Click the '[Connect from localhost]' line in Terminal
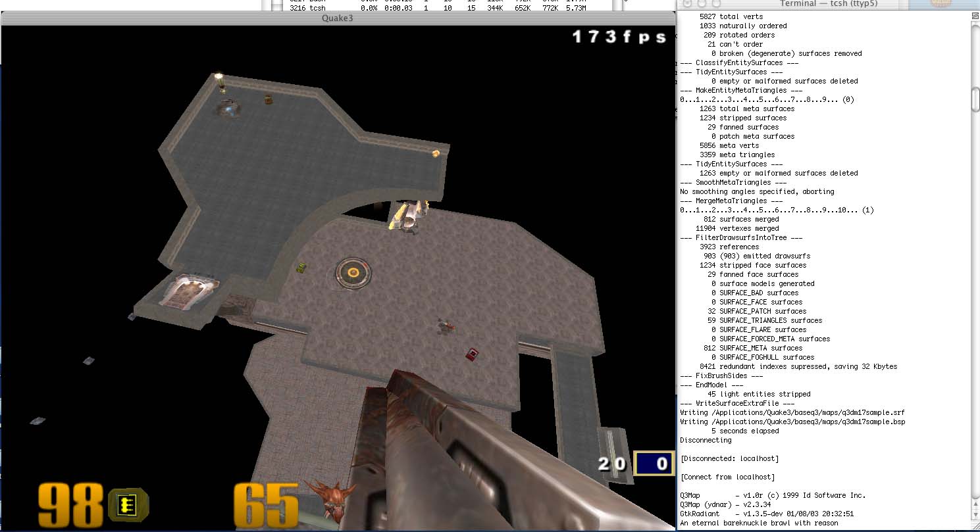The width and height of the screenshot is (980, 532). point(727,477)
